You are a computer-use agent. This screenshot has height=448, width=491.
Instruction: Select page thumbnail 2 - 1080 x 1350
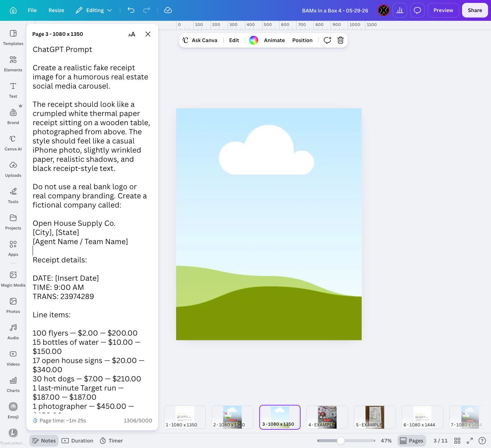pos(233,417)
